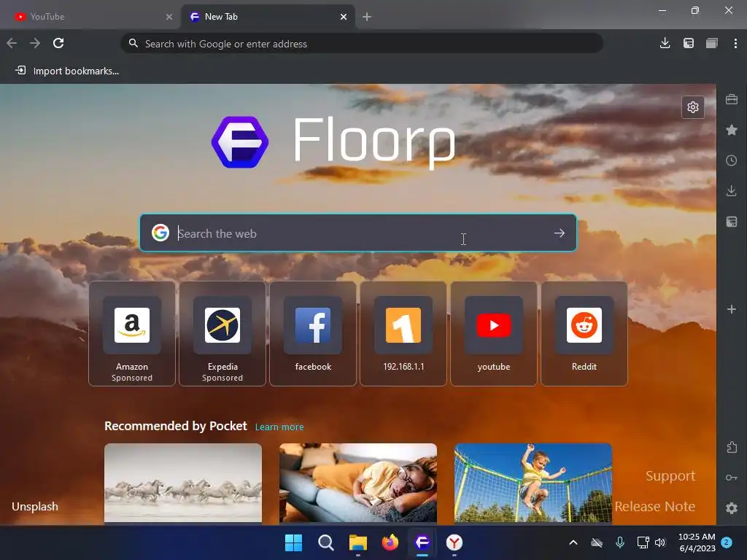Open the Windows Start menu
Screen dimensions: 747x560
[x=293, y=542]
